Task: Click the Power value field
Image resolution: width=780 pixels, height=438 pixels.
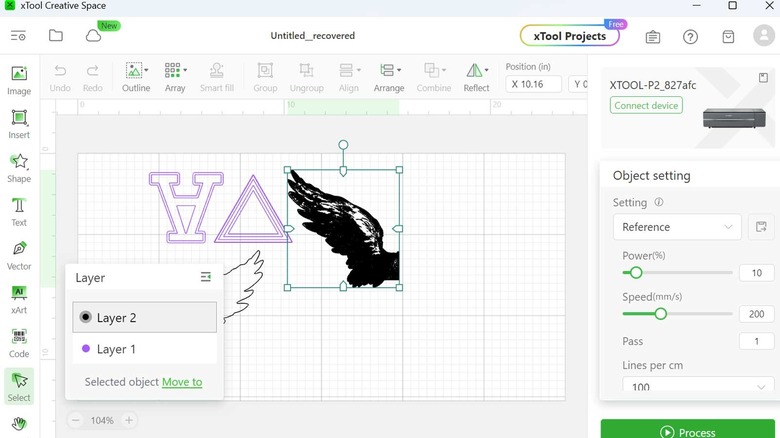Action: (x=757, y=273)
